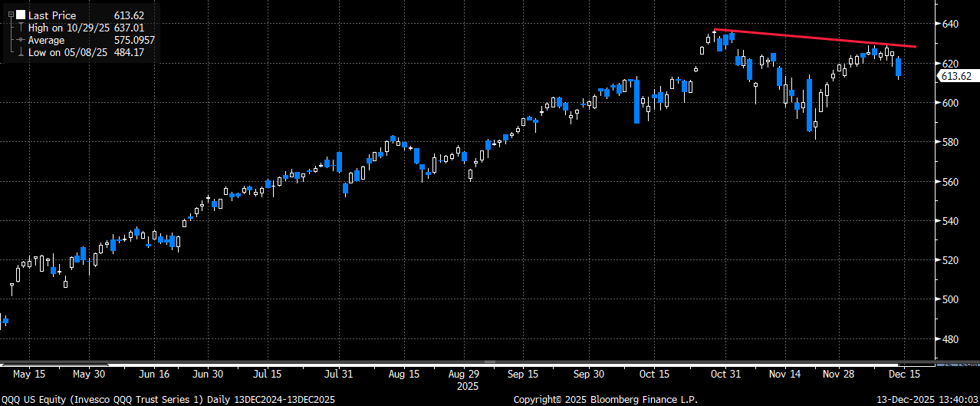The image size is (980, 406).
Task: Click the 613.62 price tag on y-axis
Action: [x=956, y=75]
